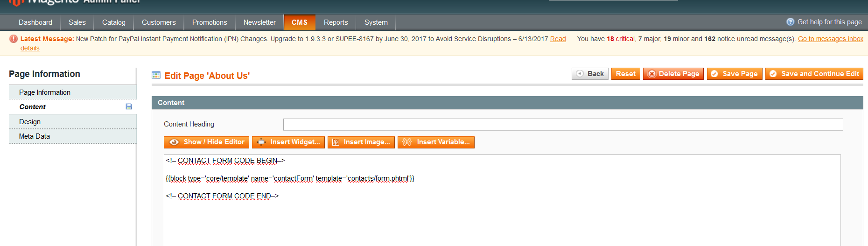868x246 pixels.
Task: Click the Reset button
Action: [x=625, y=74]
